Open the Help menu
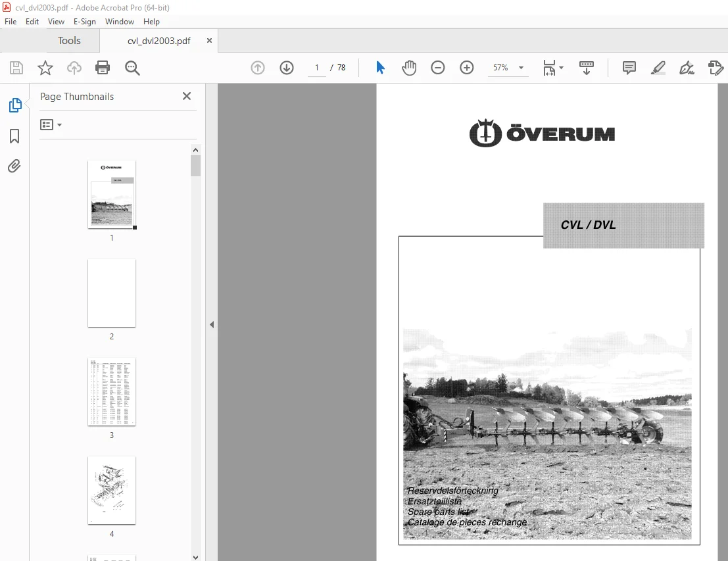Viewport: 728px width, 561px height. (151, 21)
